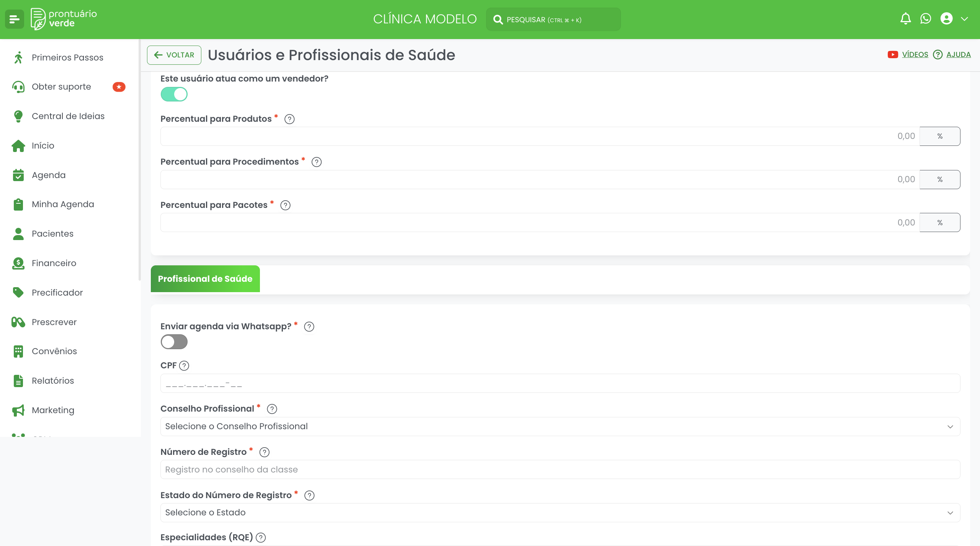Click the CPF input field
This screenshot has width=980, height=546.
coord(560,383)
